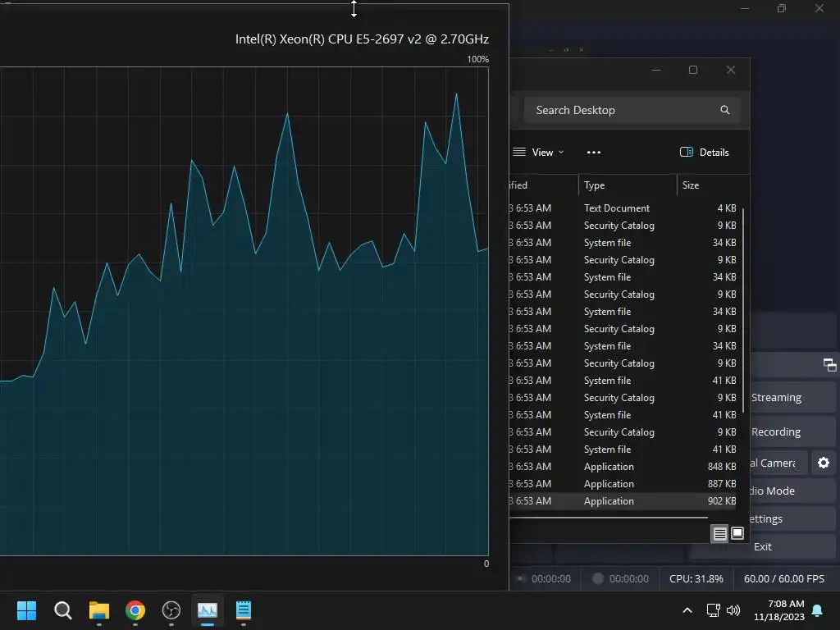The image size is (840, 630).
Task: Open volume speaker tray icon
Action: click(733, 610)
